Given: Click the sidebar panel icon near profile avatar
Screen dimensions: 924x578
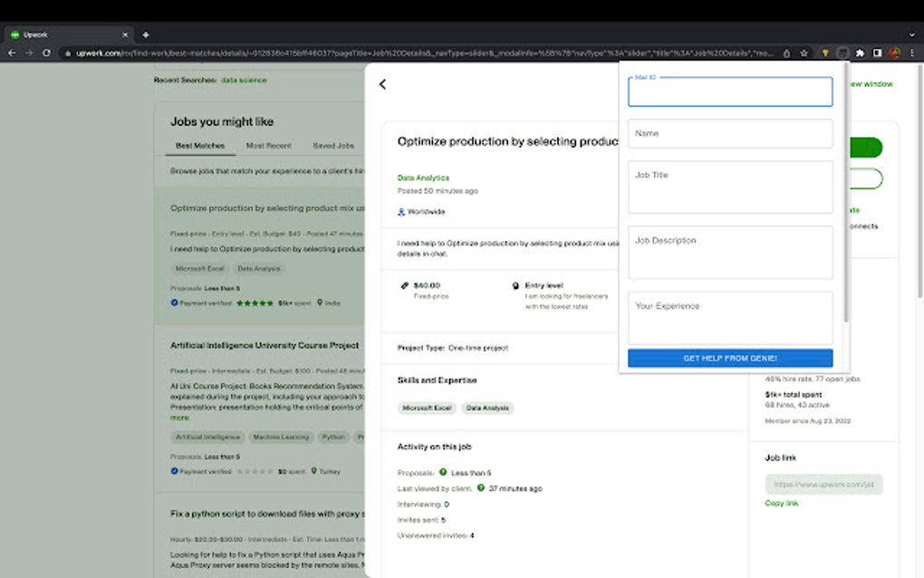Looking at the screenshot, I should click(878, 53).
